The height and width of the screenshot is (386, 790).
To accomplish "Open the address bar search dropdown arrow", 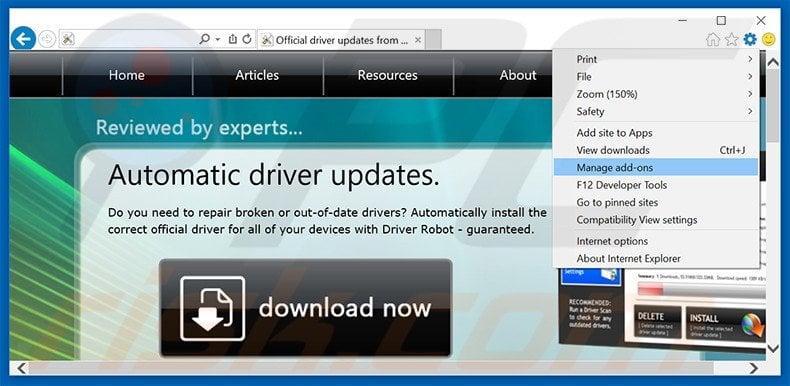I will coord(218,39).
